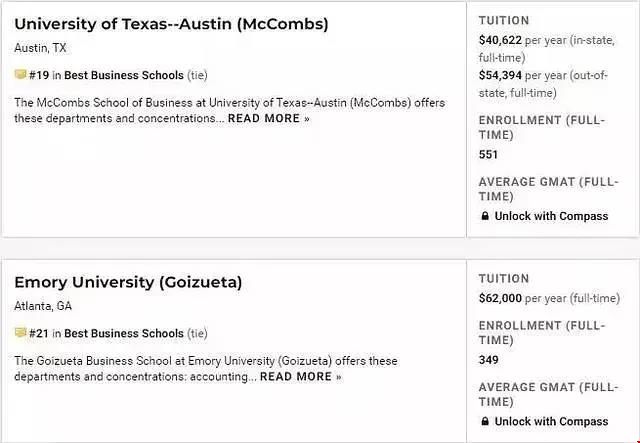The width and height of the screenshot is (640, 443).
Task: Click the McCombs enrollment number 551
Action: tap(488, 154)
